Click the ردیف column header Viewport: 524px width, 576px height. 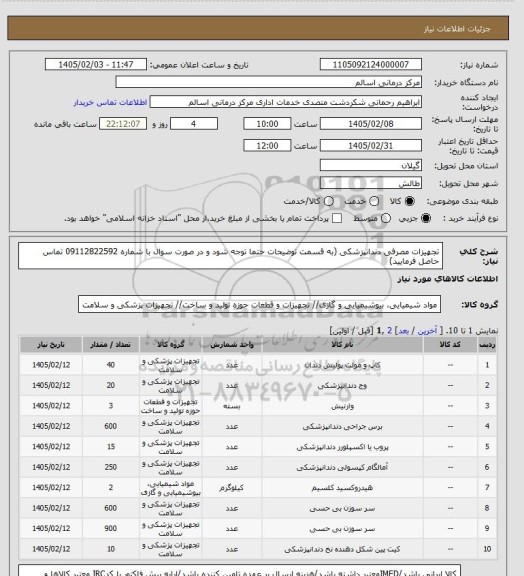pos(487,345)
